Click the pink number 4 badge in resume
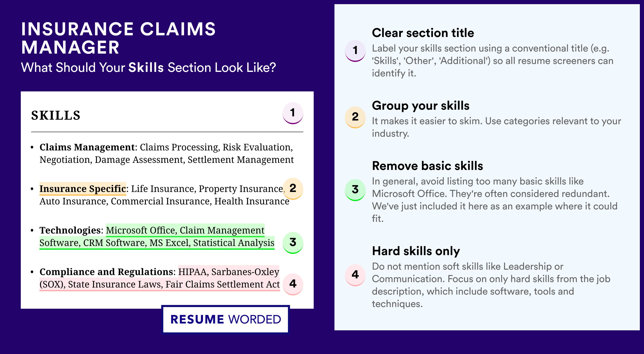The height and width of the screenshot is (354, 644). 293,284
